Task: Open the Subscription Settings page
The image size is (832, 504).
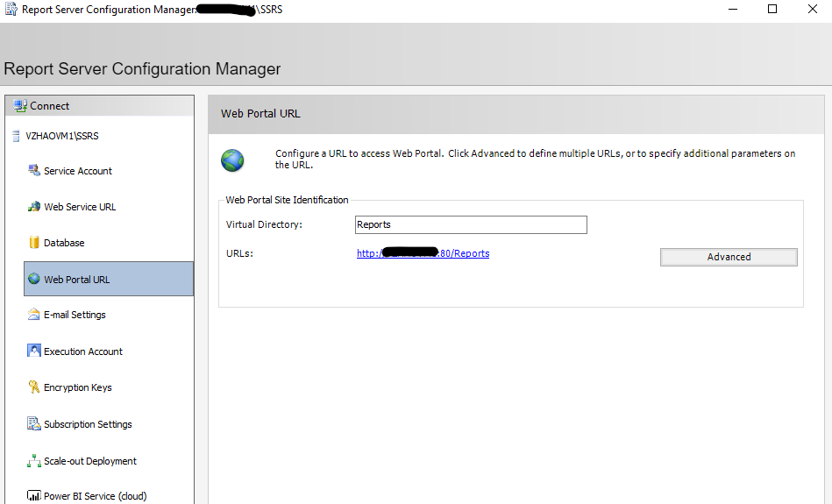Action: [88, 424]
